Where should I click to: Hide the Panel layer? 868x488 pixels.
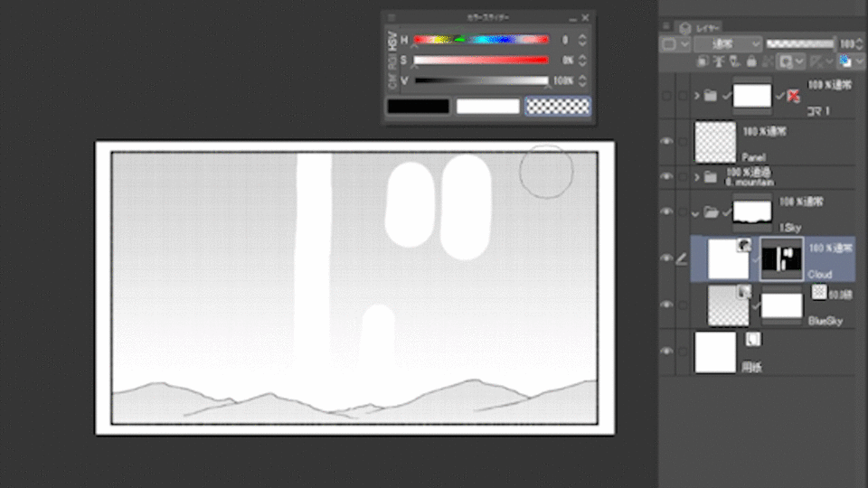(x=666, y=142)
